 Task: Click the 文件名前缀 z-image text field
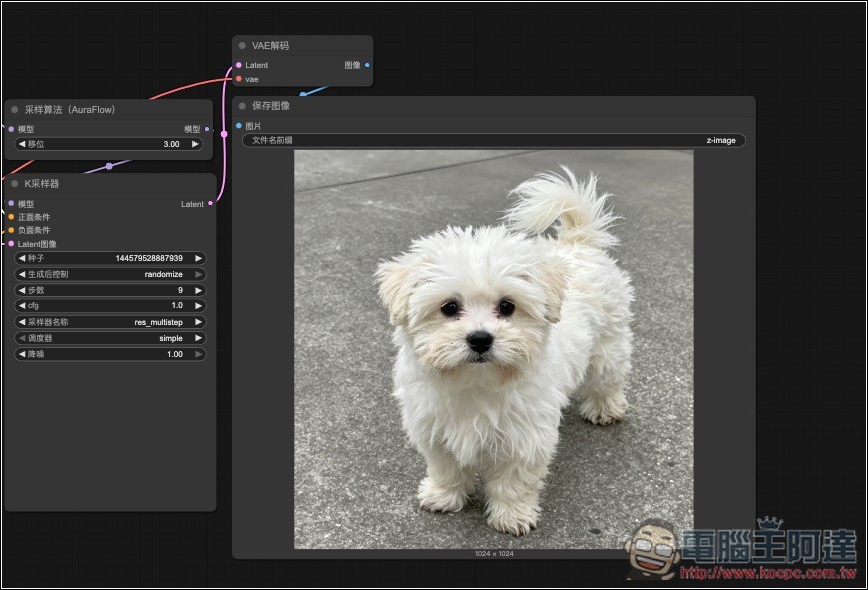494,141
